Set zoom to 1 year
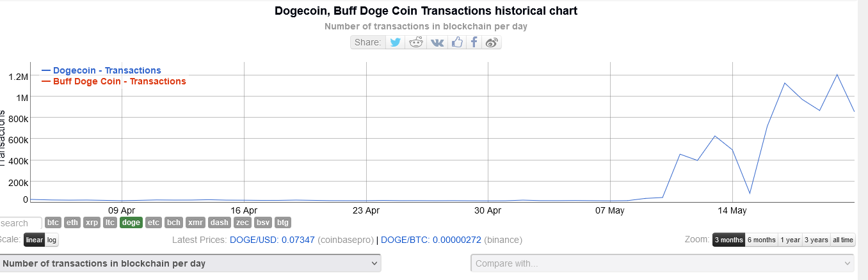The image size is (868, 280). pos(790,240)
